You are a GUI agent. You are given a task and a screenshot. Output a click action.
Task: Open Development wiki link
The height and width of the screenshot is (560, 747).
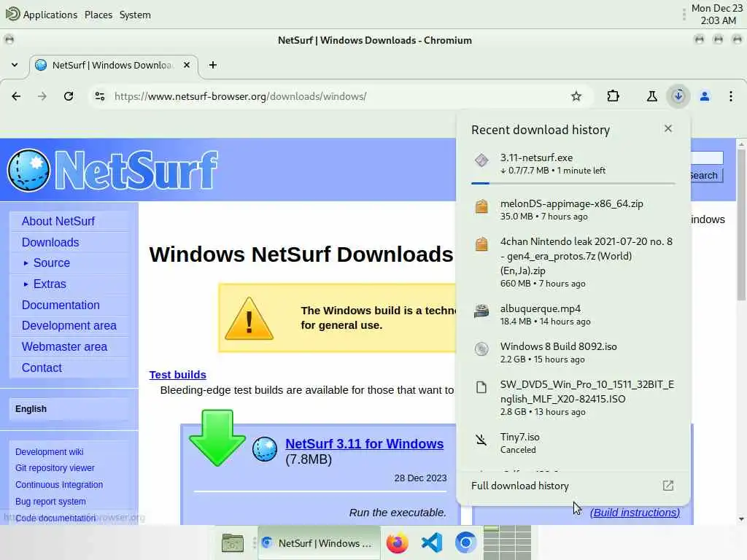(x=49, y=452)
